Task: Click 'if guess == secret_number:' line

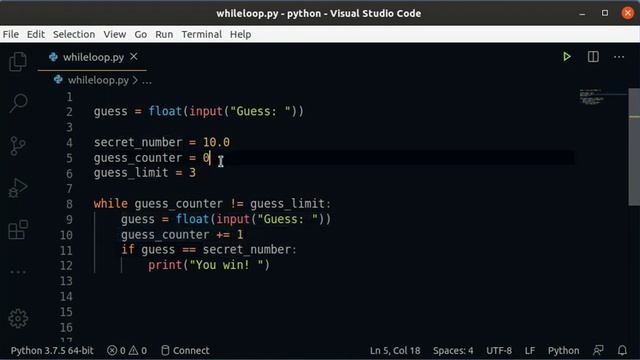Action: click(x=209, y=250)
